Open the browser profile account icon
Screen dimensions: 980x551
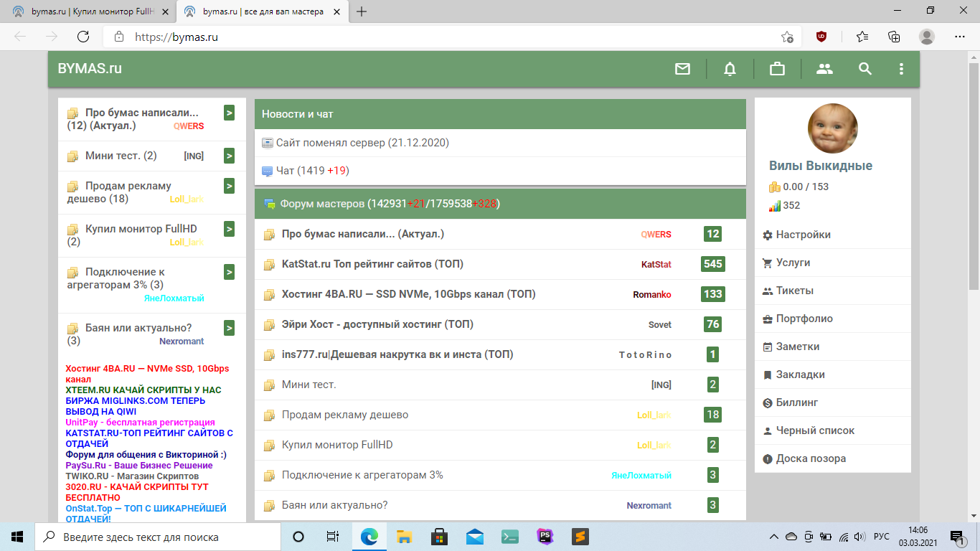pos(927,37)
